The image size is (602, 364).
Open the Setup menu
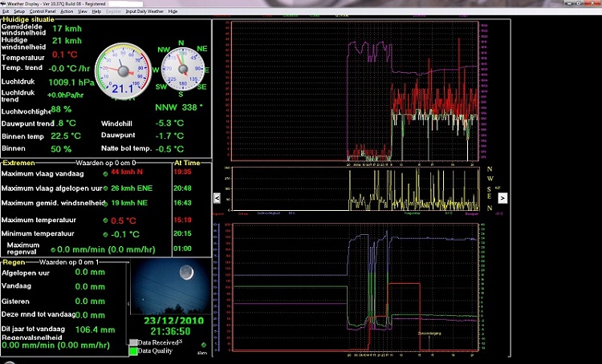[x=18, y=13]
